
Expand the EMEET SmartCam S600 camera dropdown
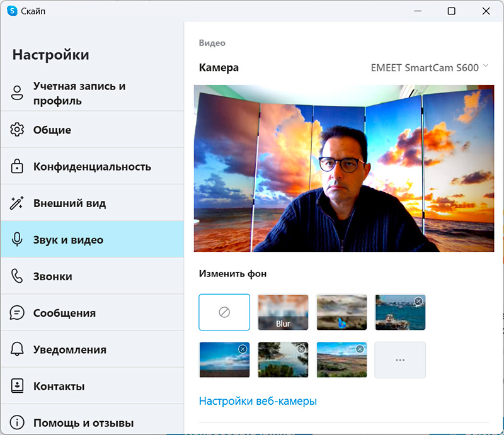pyautogui.click(x=429, y=67)
